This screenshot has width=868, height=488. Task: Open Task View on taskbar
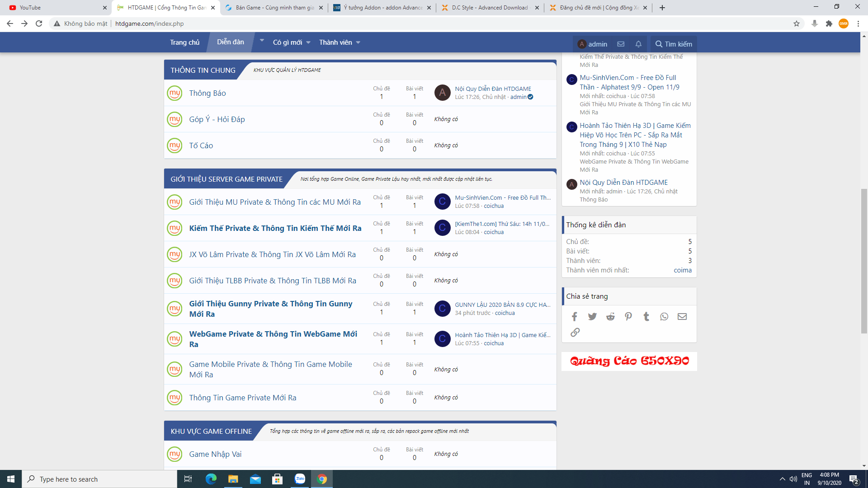click(188, 479)
